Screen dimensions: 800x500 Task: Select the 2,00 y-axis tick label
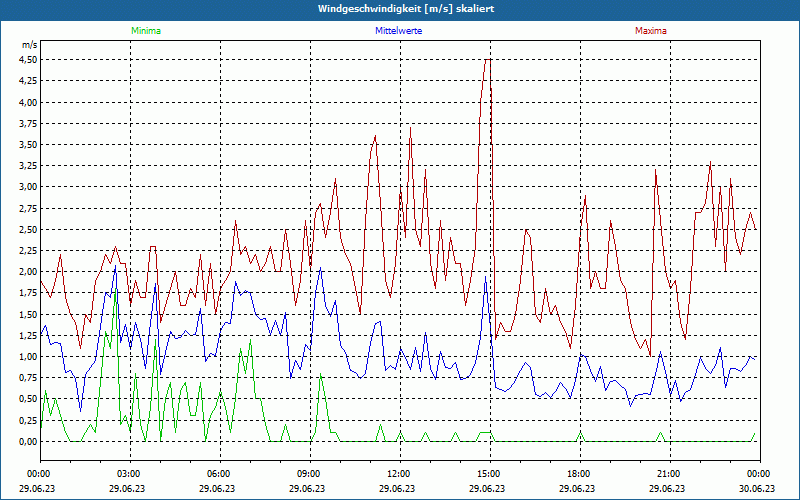point(28,272)
